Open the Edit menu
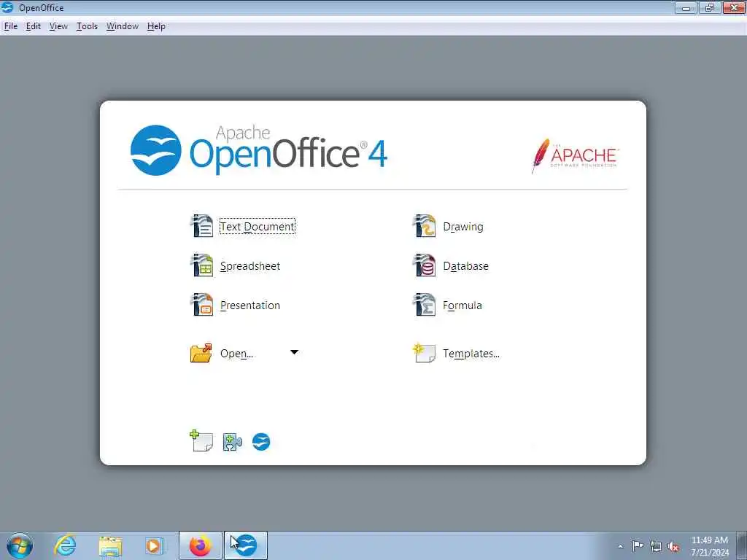This screenshot has height=560, width=747. (x=33, y=26)
